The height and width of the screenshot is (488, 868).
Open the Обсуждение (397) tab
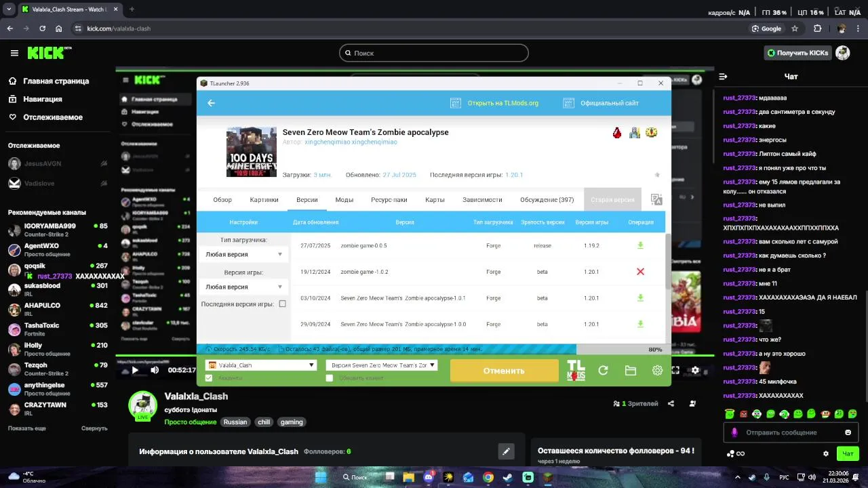(x=547, y=200)
